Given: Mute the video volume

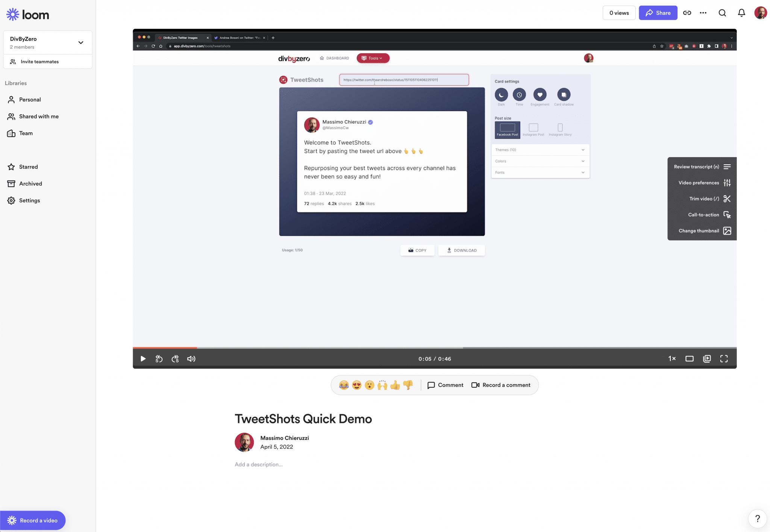Looking at the screenshot, I should (x=191, y=359).
